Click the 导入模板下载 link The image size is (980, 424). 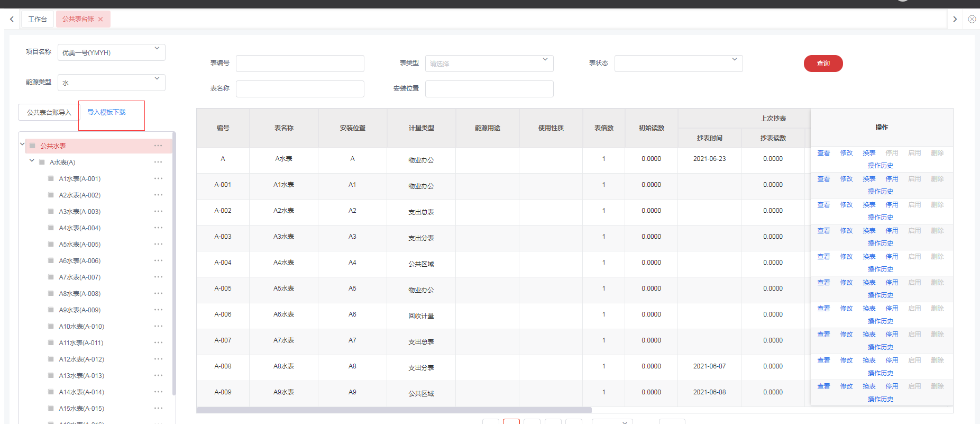[106, 112]
